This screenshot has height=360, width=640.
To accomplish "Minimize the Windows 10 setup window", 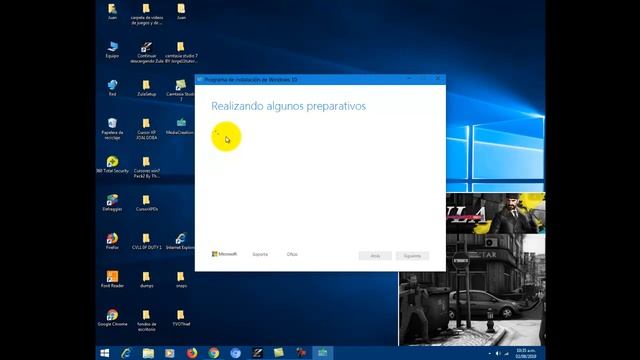I will pos(410,79).
